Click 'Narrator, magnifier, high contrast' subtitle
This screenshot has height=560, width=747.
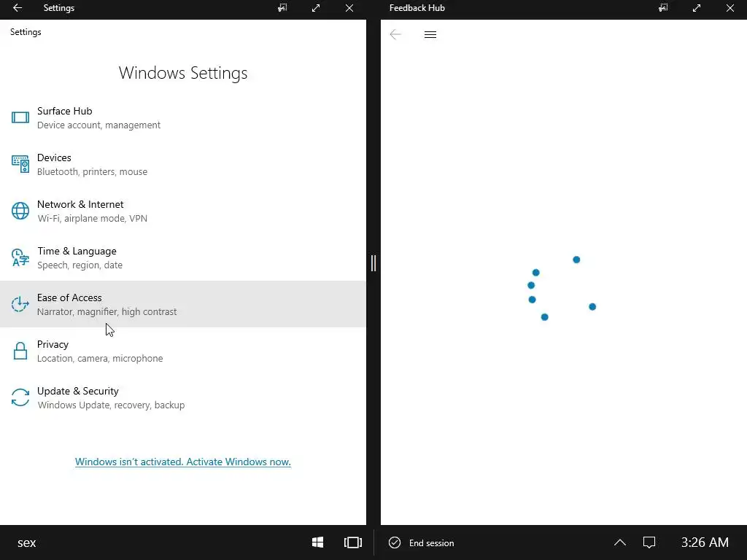[x=107, y=312]
